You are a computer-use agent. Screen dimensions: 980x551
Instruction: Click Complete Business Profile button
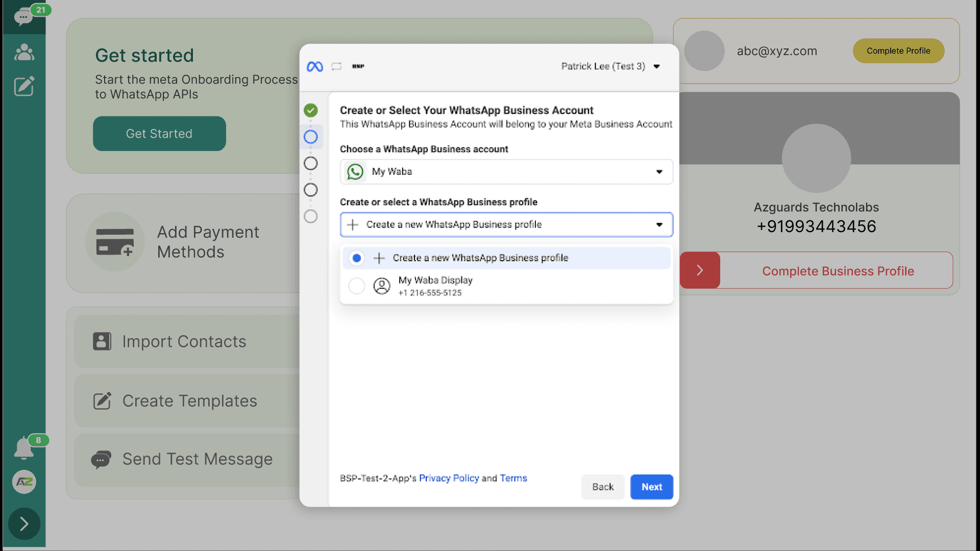click(838, 271)
